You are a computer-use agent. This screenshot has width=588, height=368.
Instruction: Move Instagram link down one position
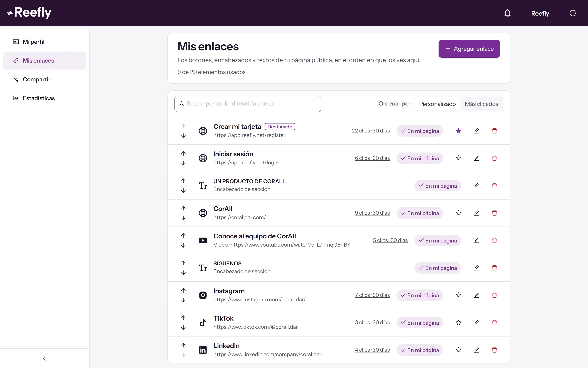coord(184,300)
